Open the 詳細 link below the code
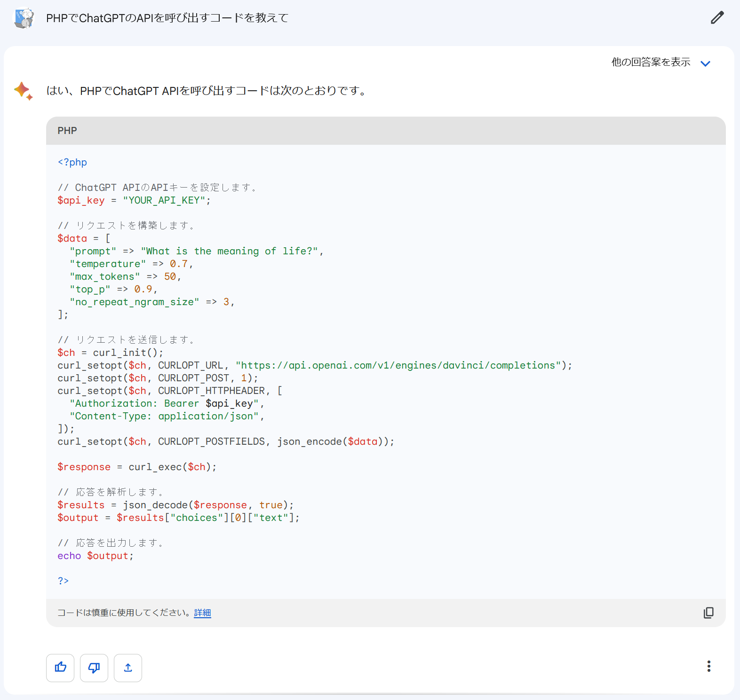This screenshot has width=740, height=700. click(202, 613)
